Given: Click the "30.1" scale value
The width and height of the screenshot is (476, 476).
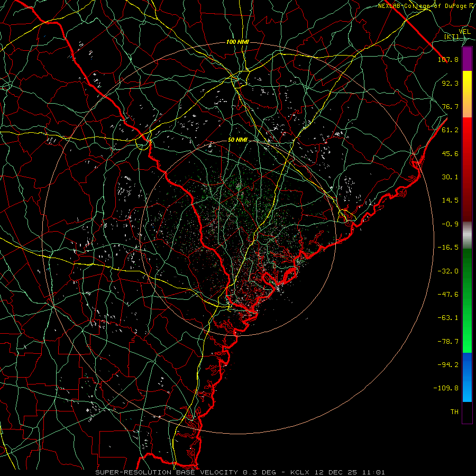Looking at the screenshot, I should pos(450,177).
